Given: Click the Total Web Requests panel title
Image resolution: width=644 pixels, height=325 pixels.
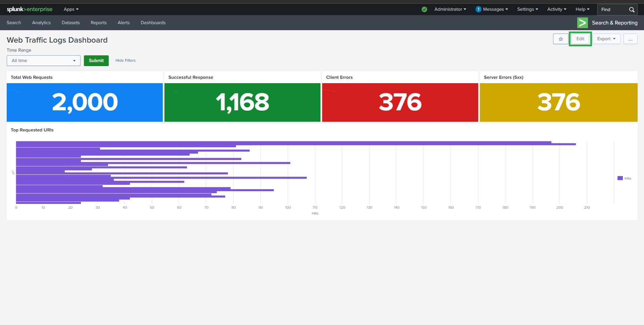Looking at the screenshot, I should (32, 77).
